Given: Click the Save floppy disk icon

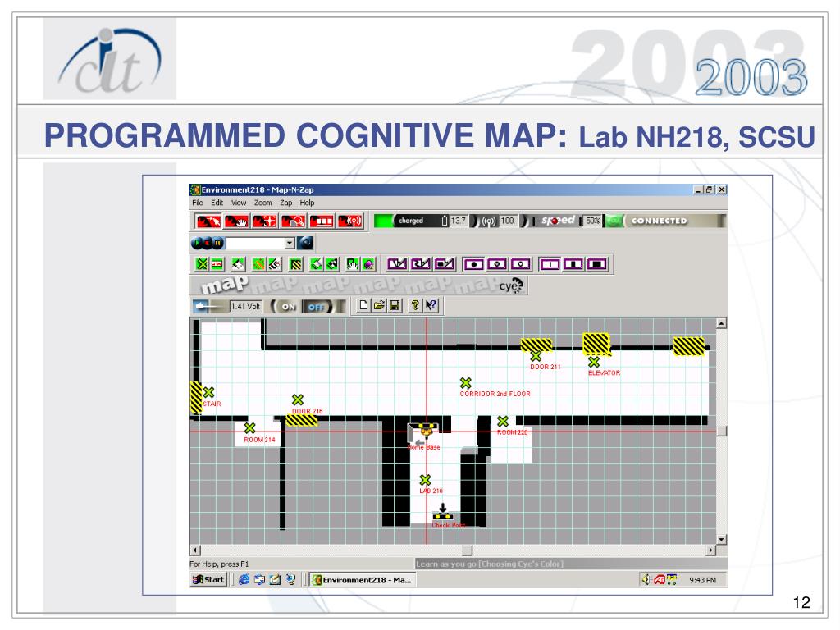Looking at the screenshot, I should tap(395, 305).
